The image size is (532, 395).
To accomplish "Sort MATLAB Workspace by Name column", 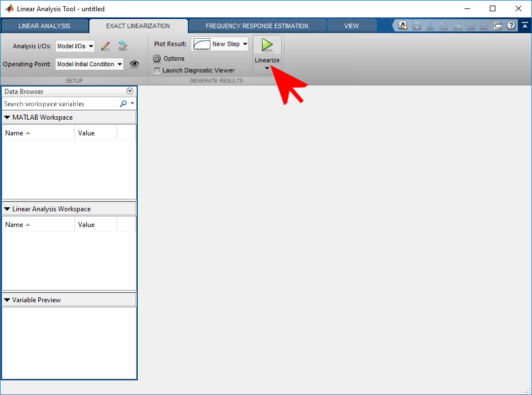I will click(38, 133).
